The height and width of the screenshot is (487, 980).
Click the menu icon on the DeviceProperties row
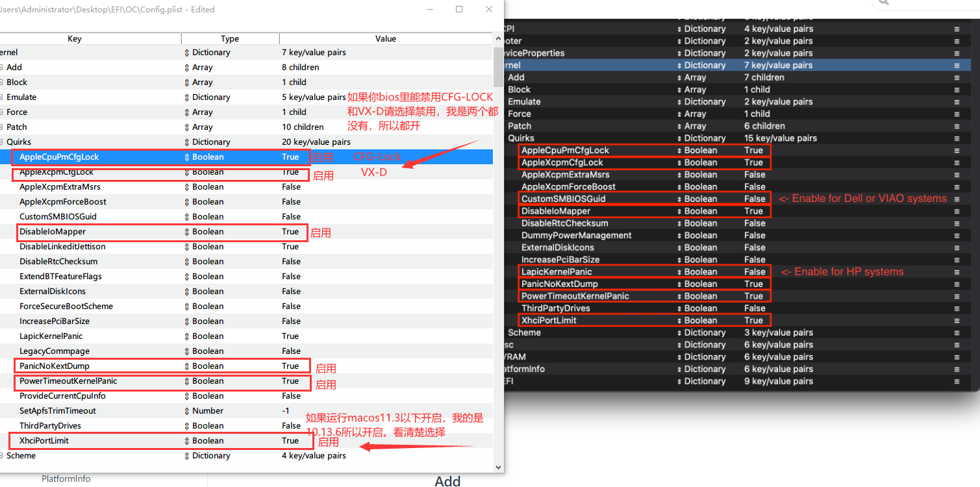point(956,53)
